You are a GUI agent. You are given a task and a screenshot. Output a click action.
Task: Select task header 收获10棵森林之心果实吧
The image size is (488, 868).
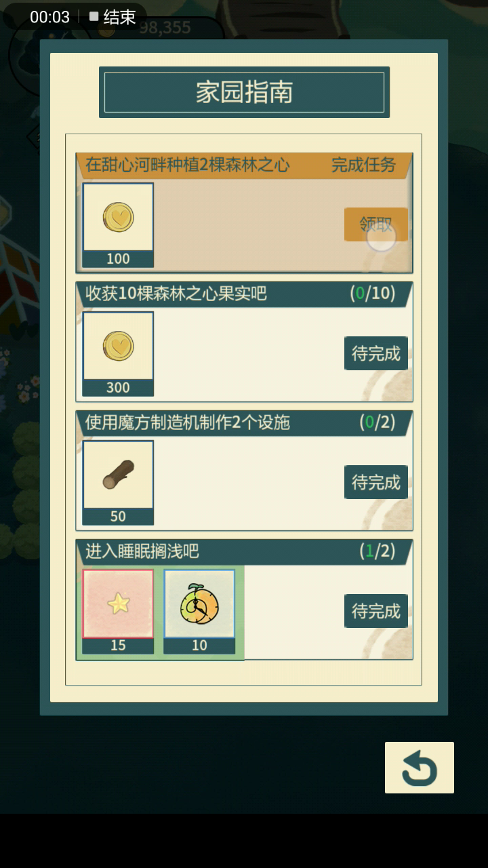176,294
